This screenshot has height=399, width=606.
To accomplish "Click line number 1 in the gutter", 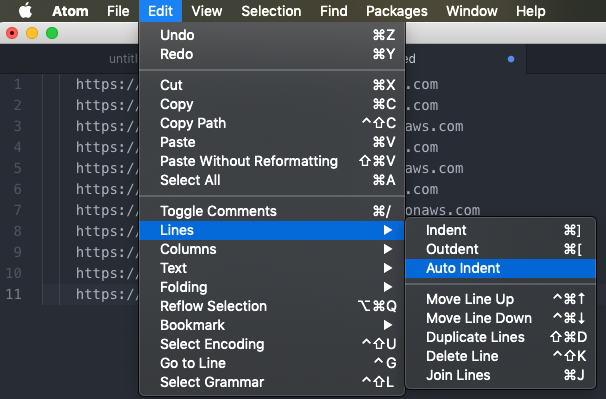I will 18,84.
